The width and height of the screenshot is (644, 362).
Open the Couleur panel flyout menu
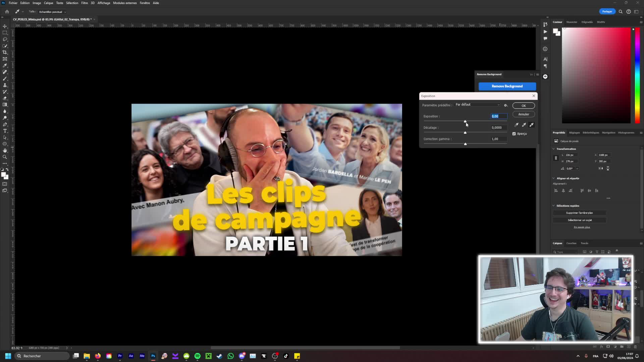(x=641, y=22)
